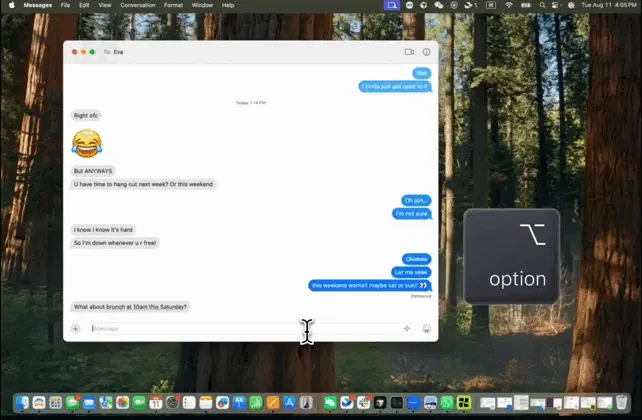The width and height of the screenshot is (642, 420).
Task: Start a FaceTime video call with Eva
Action: (409, 52)
